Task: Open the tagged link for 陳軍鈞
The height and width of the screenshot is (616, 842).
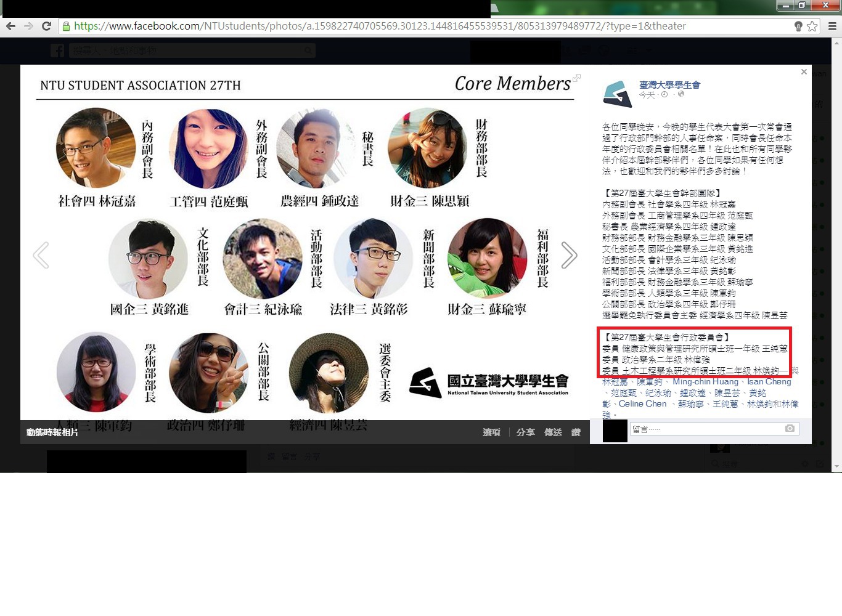Action: click(650, 382)
